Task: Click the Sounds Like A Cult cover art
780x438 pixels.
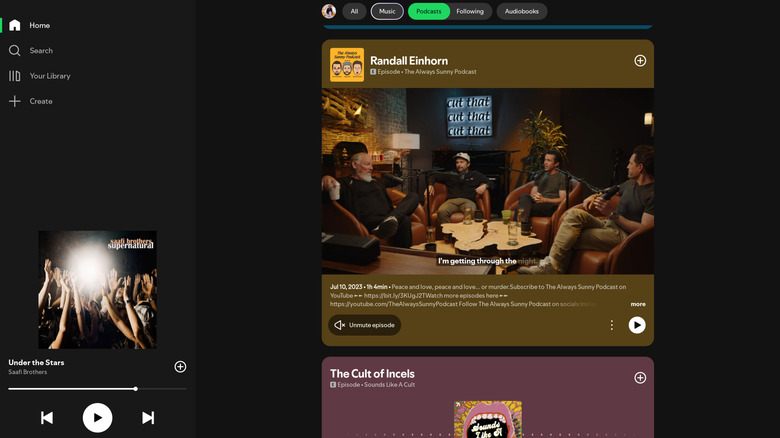Action: point(488,419)
